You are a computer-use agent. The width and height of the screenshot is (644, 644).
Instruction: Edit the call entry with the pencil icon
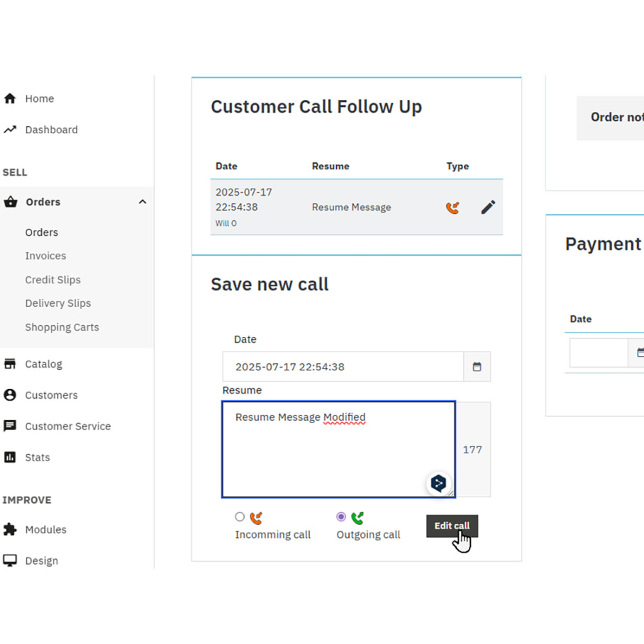[x=488, y=207]
